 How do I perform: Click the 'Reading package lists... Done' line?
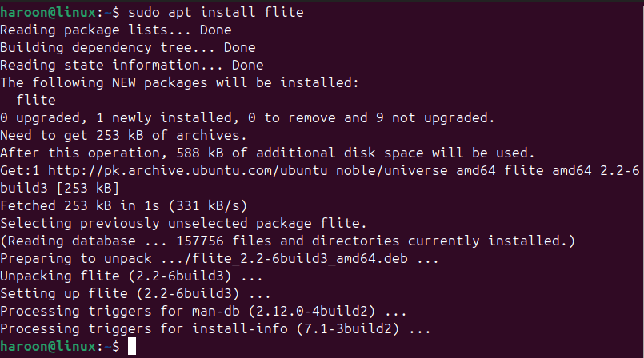[116, 30]
